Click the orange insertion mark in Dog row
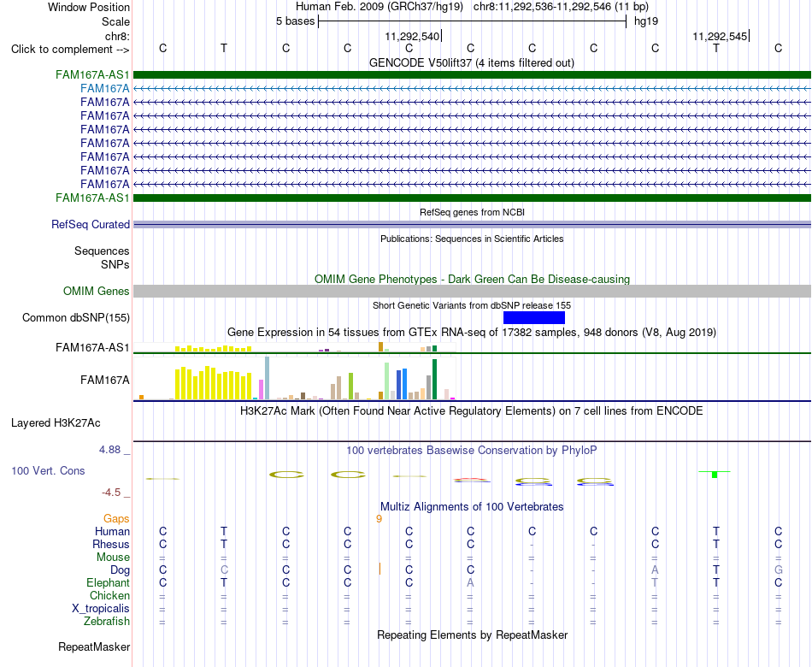812x667 pixels. [x=380, y=569]
